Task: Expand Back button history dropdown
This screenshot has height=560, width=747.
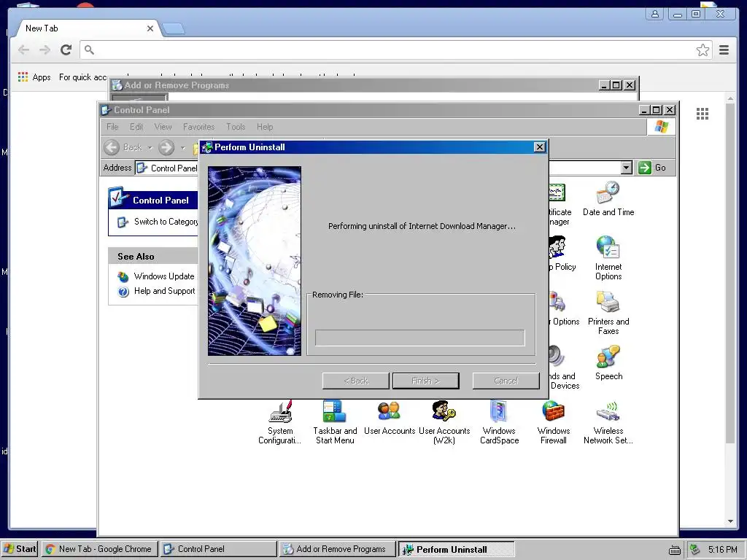Action: pyautogui.click(x=150, y=147)
